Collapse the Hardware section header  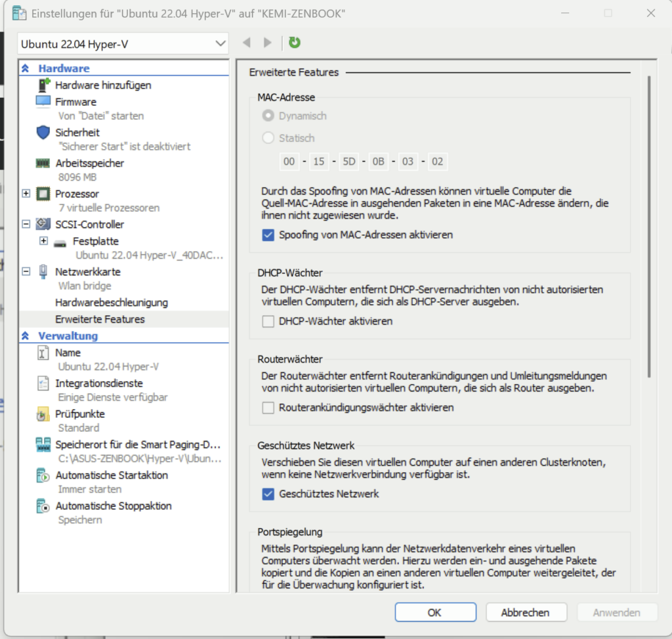point(26,68)
